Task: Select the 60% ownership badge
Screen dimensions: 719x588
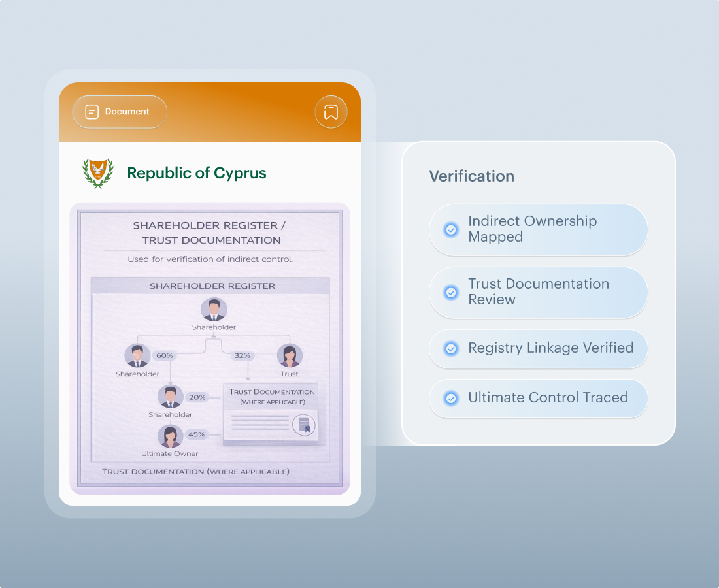Action: 165,356
